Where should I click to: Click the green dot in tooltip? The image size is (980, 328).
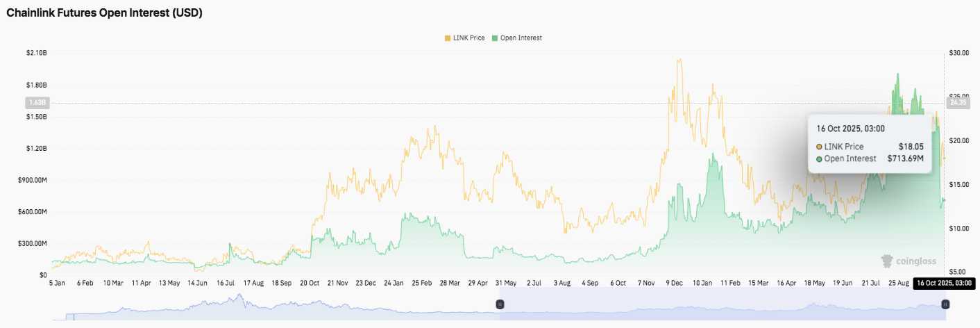tap(820, 158)
